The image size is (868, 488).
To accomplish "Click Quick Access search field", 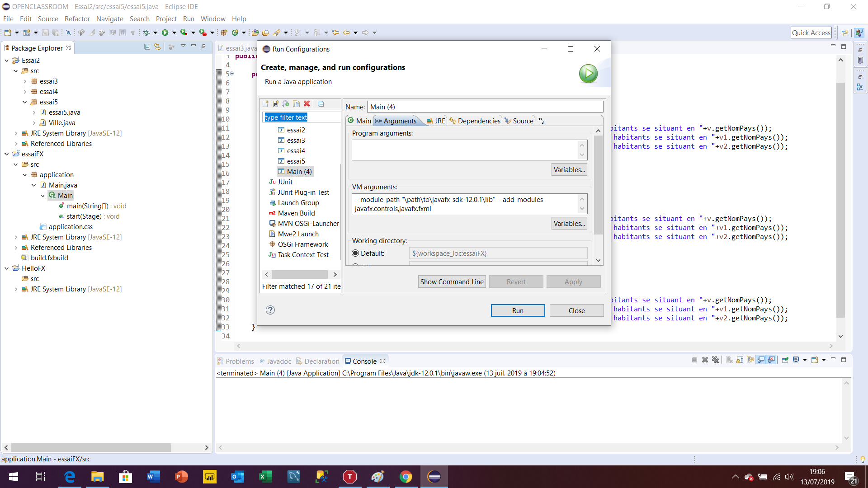I will tap(811, 33).
